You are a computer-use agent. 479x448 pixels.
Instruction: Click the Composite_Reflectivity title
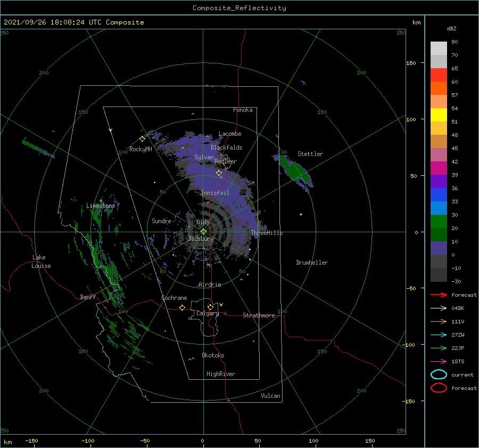(240, 8)
